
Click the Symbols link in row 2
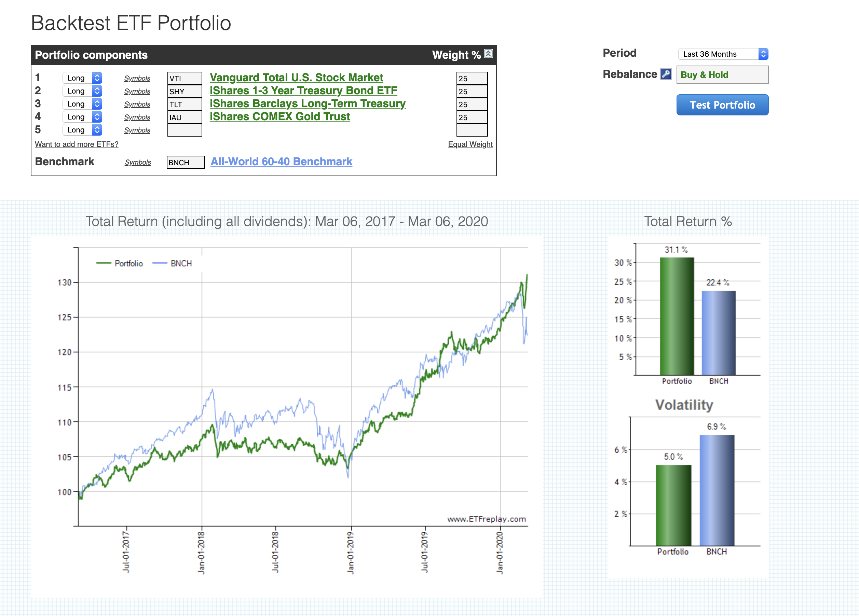(137, 91)
